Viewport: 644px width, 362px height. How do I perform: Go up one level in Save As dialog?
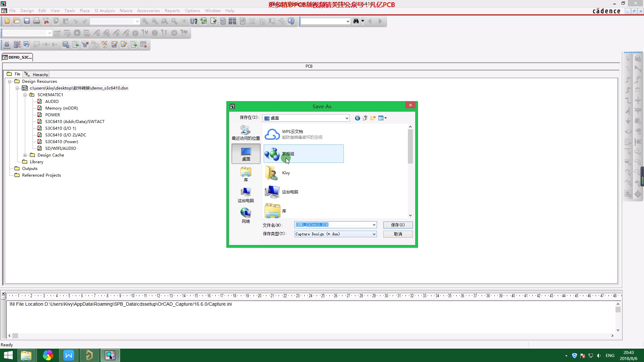tap(365, 118)
